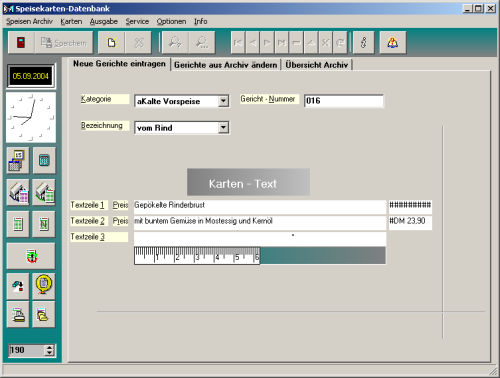The width and height of the screenshot is (500, 378).
Task: Click the red exit door icon
Action: [21, 43]
